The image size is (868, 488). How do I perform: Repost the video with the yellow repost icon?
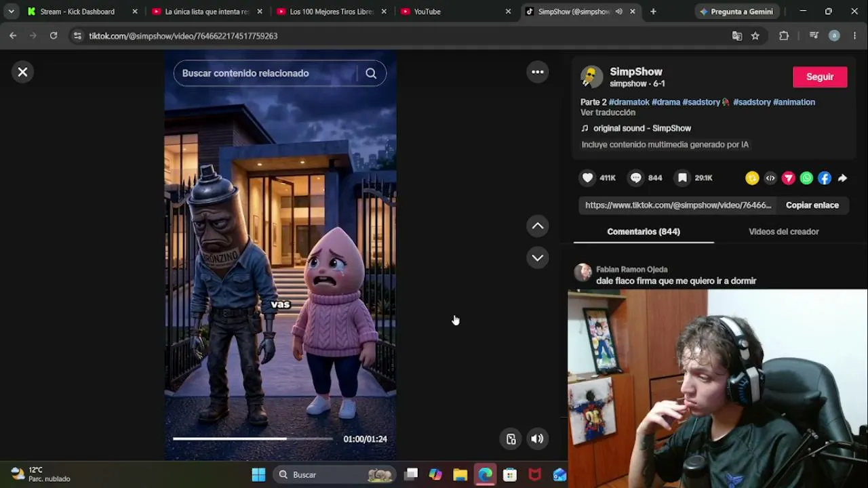[x=752, y=178]
